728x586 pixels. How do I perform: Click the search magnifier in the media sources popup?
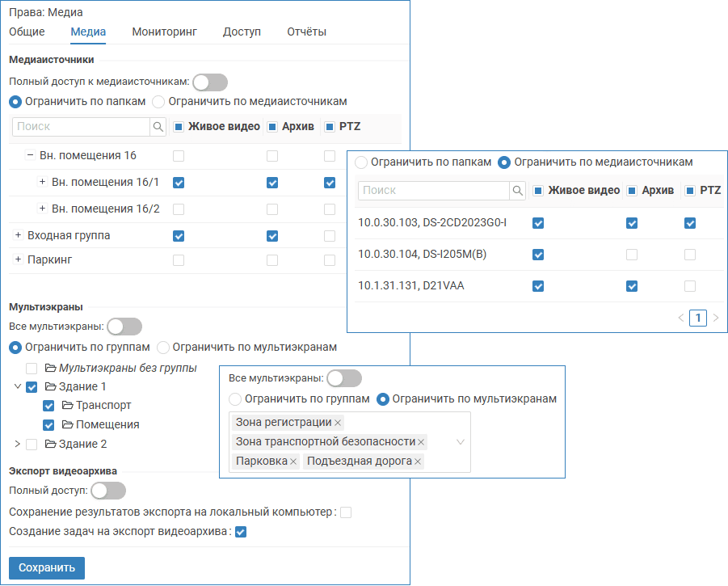point(517,191)
